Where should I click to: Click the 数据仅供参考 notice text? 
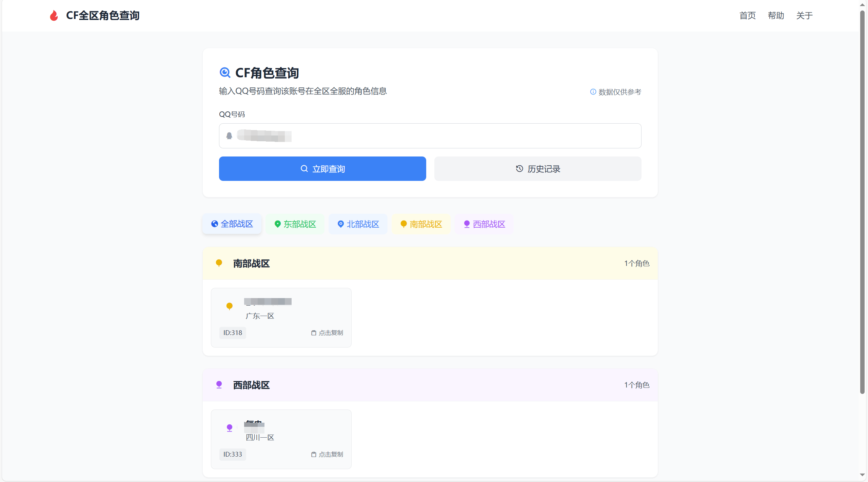pyautogui.click(x=619, y=92)
